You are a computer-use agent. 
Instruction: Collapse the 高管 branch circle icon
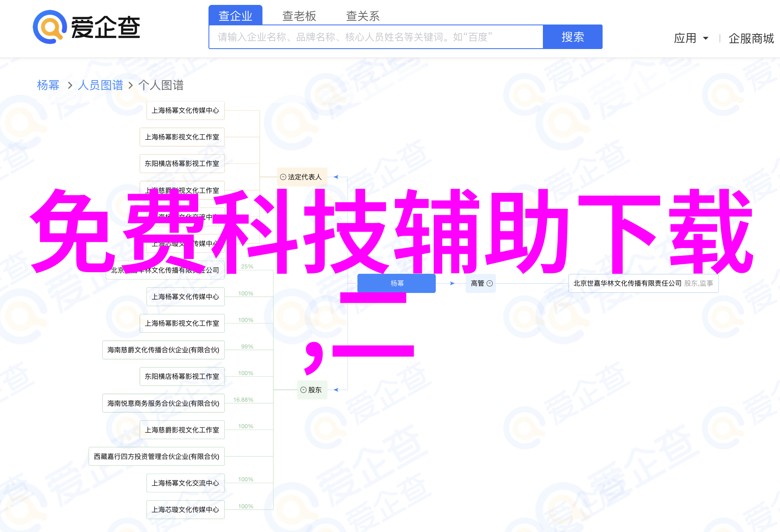[490, 283]
